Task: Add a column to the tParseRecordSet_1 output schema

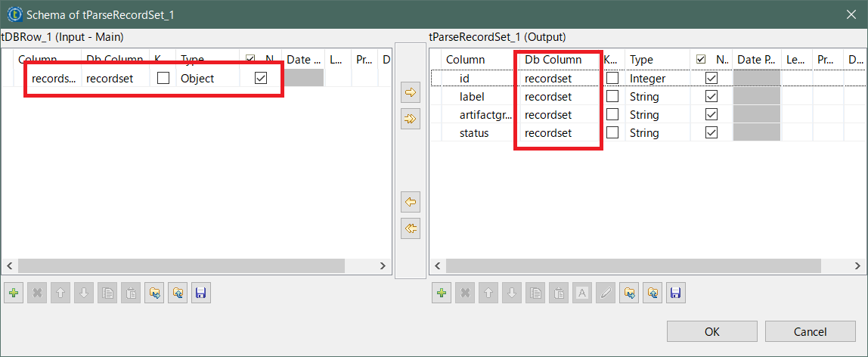Action: [442, 293]
